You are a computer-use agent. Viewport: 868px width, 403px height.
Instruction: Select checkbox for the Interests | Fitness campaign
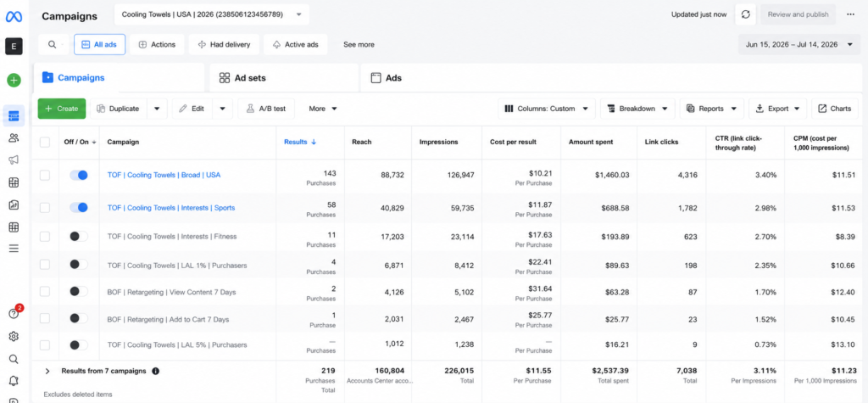(x=45, y=237)
